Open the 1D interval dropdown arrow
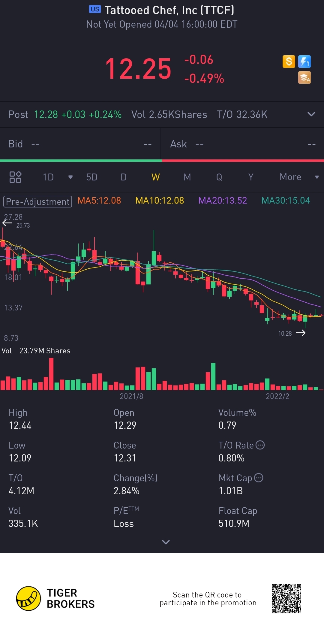The width and height of the screenshot is (324, 644). coord(70,177)
